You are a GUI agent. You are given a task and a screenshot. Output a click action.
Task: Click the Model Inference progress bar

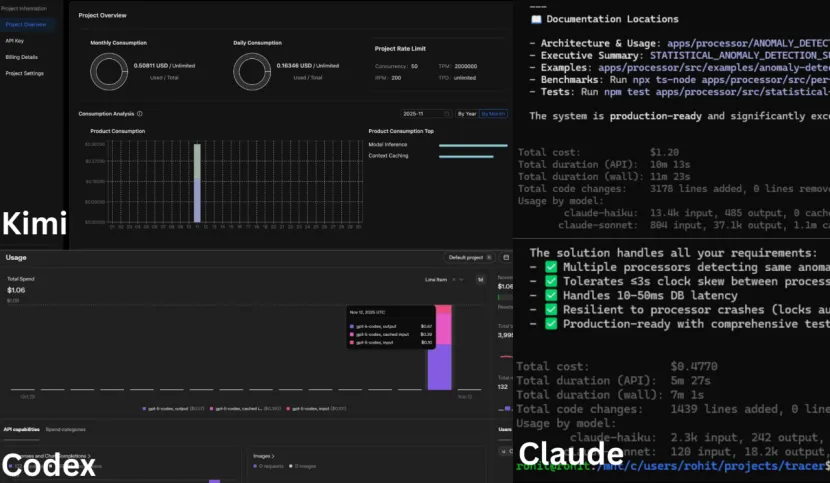point(473,145)
